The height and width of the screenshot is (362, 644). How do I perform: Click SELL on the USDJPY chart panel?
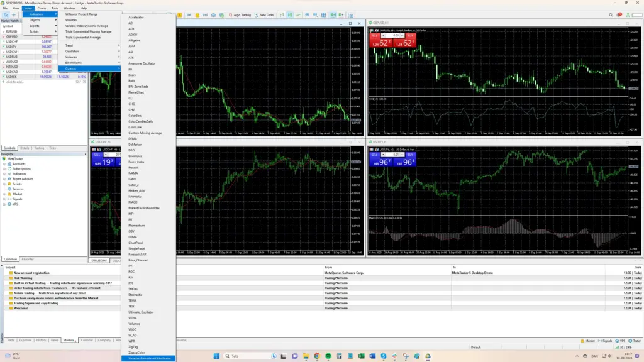374,155
